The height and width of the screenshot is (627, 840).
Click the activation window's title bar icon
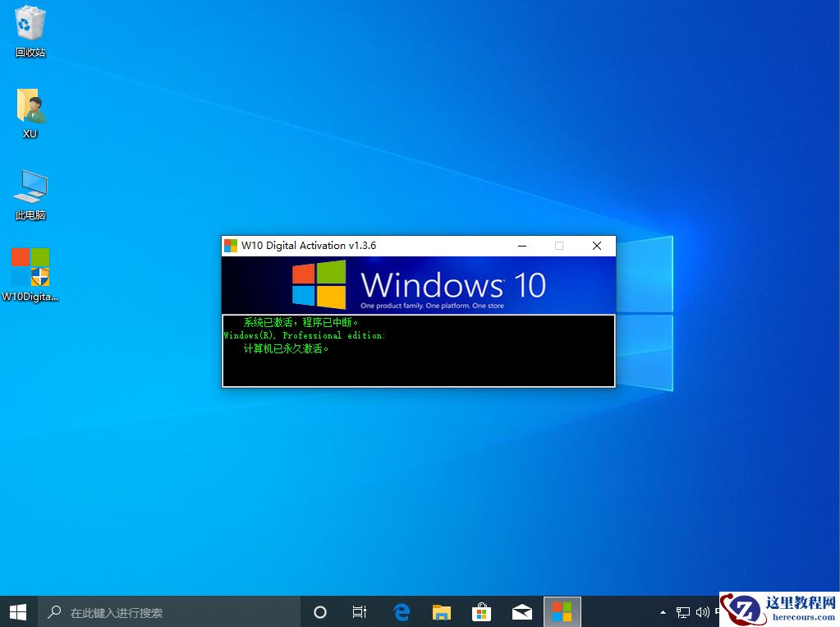point(231,246)
